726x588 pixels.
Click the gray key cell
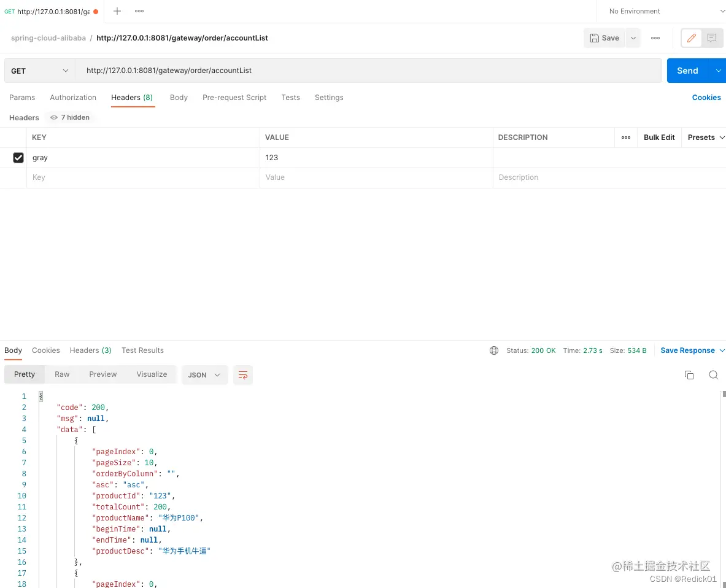click(143, 158)
